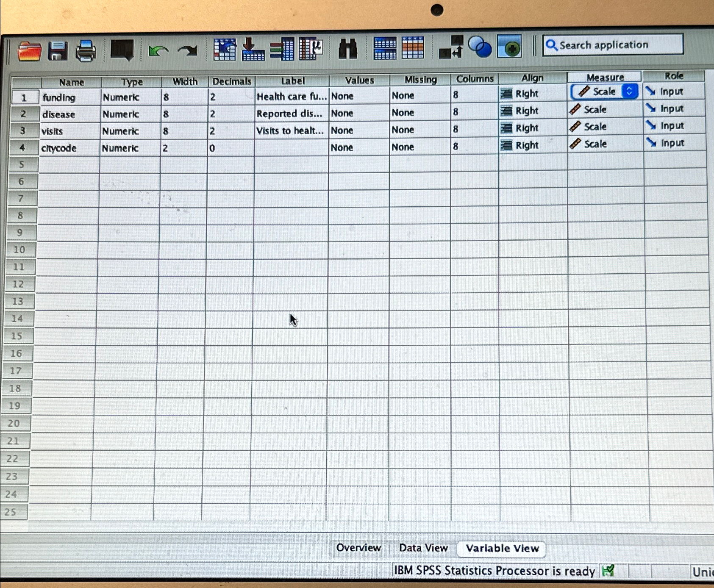The width and height of the screenshot is (714, 588).
Task: Select the Variable View tab
Action: [502, 548]
